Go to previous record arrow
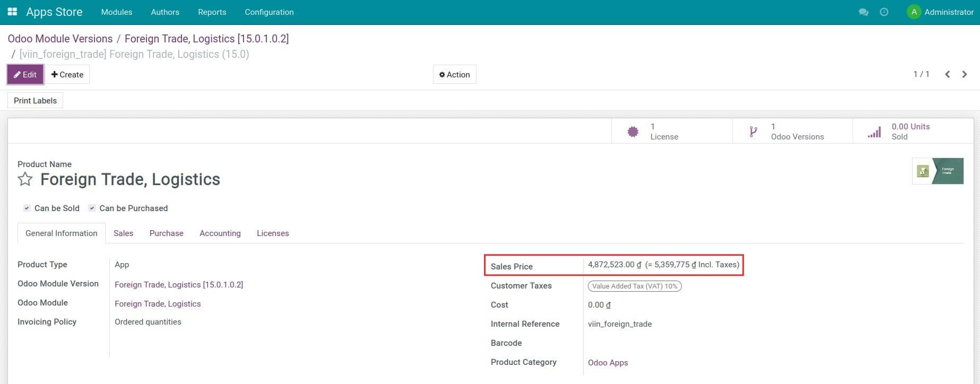 coord(947,74)
